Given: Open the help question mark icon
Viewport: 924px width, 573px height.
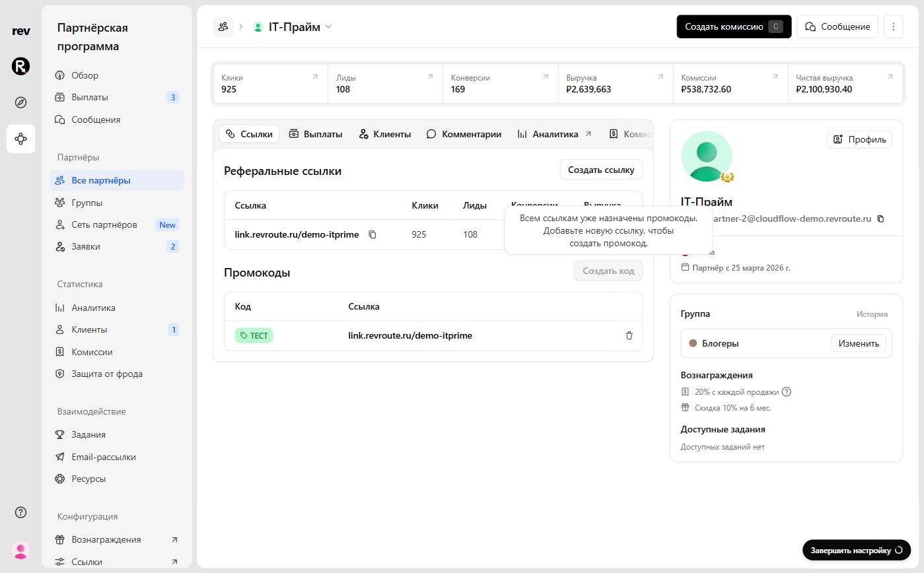Looking at the screenshot, I should click(x=20, y=512).
